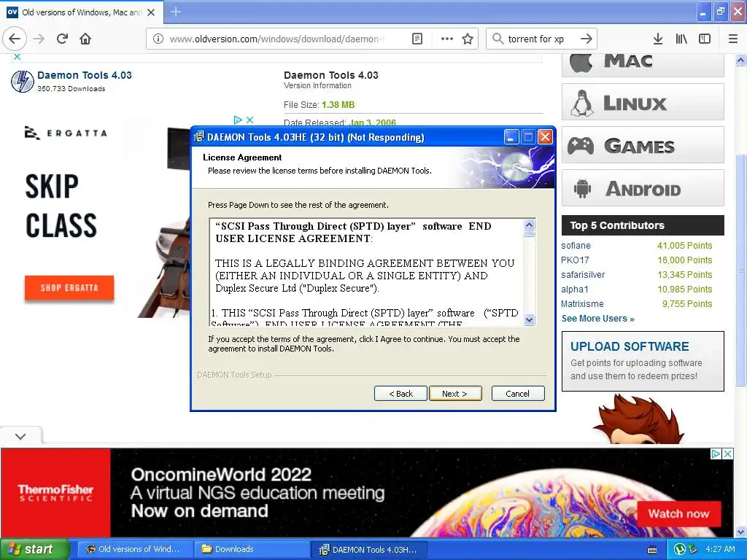Click the Shop Ergatta button
This screenshot has height=560, width=747.
pyautogui.click(x=69, y=287)
